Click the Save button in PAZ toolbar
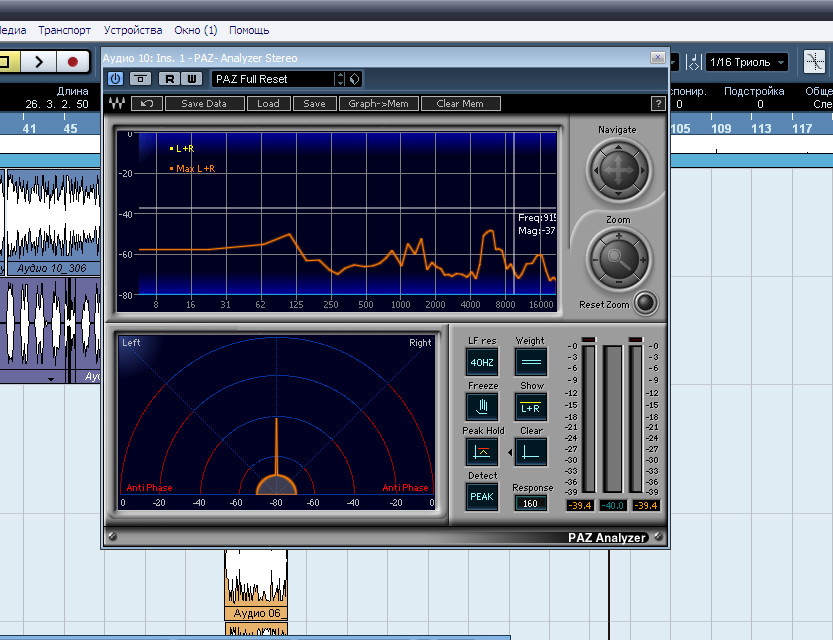 coord(314,104)
